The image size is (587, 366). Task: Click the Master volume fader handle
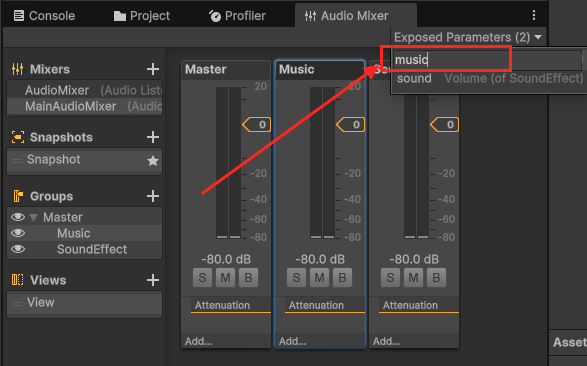click(257, 125)
